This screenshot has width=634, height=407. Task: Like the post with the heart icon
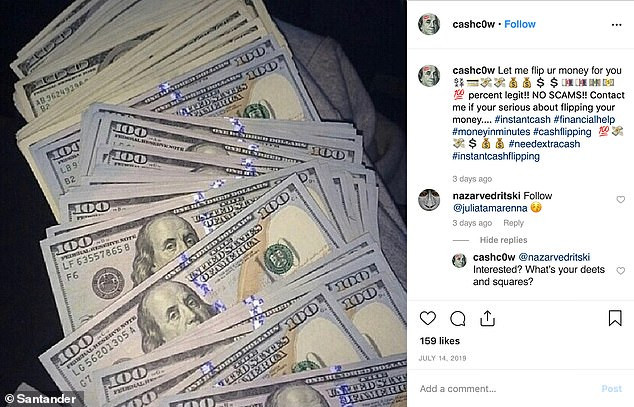(x=427, y=318)
